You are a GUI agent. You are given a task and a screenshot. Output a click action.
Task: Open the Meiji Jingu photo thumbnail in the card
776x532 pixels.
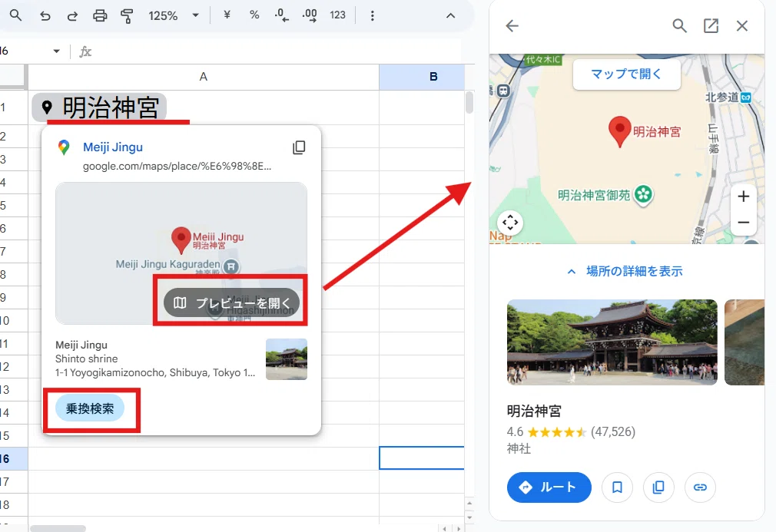[x=287, y=359]
